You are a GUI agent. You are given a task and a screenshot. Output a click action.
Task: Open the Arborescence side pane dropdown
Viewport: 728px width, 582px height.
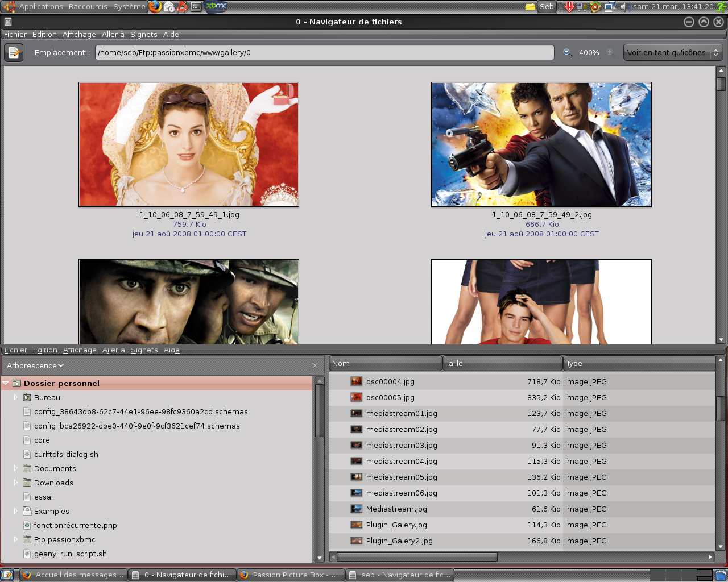(35, 365)
